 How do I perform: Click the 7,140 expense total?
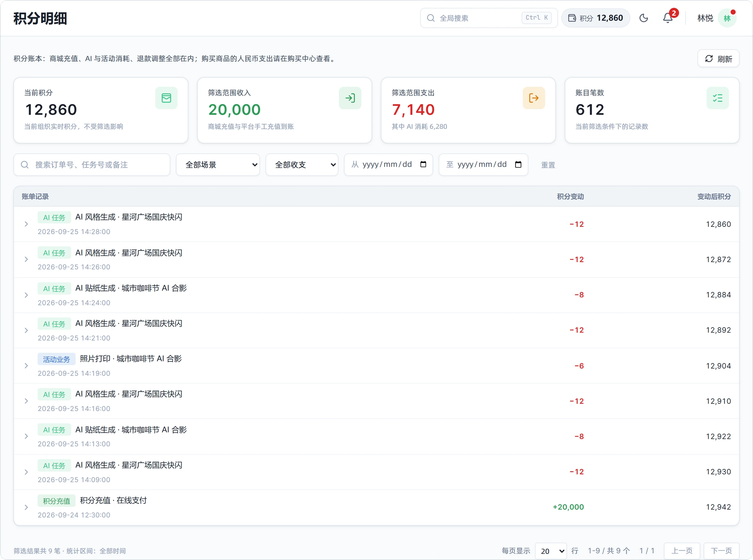413,109
